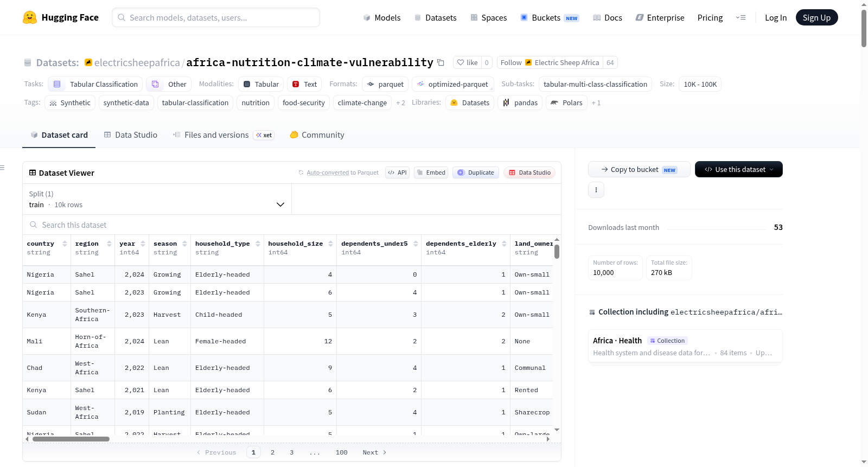Viewport: 868px width, 467px height.
Task: Go to Spaces in the top navigation
Action: pos(488,17)
